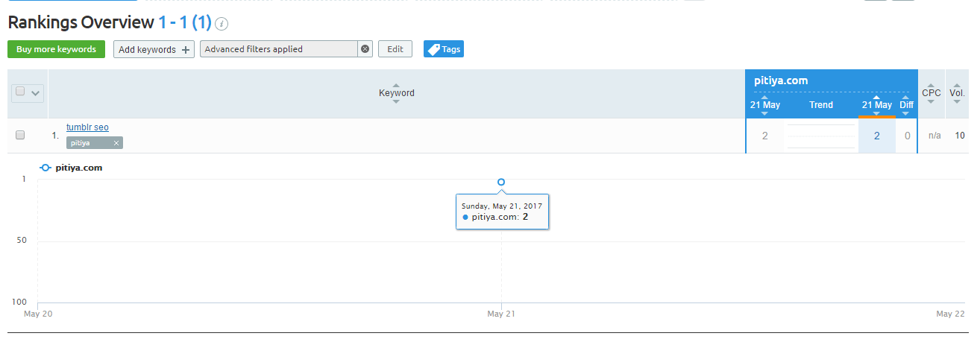Open the tumblr seo keyword link
980x339 pixels.
point(87,127)
